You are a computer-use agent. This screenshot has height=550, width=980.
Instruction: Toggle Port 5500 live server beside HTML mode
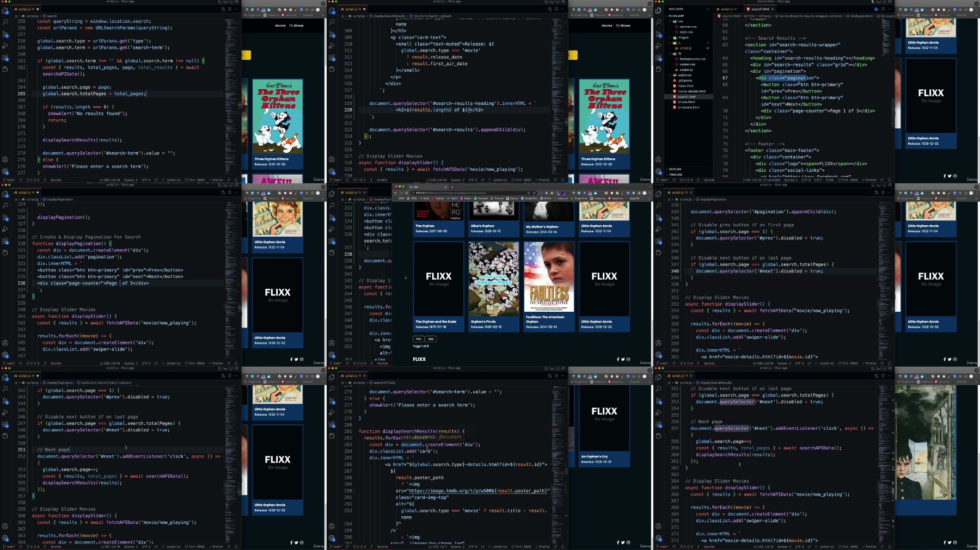[848, 180]
